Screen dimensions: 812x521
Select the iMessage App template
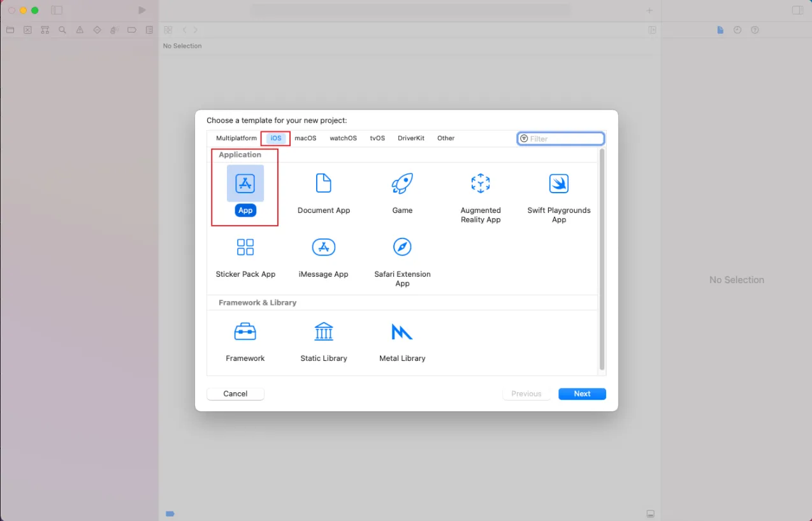(324, 258)
